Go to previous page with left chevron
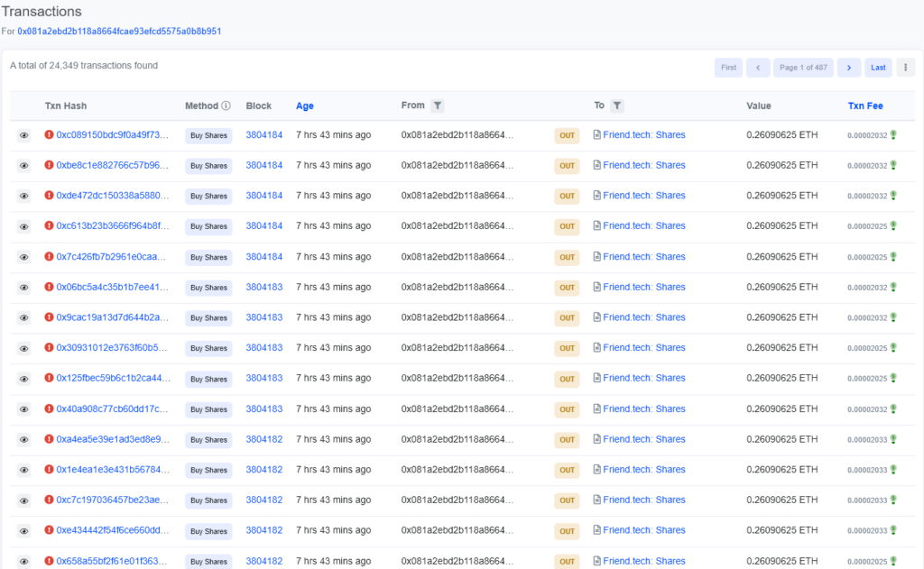924x569 pixels. coord(758,68)
